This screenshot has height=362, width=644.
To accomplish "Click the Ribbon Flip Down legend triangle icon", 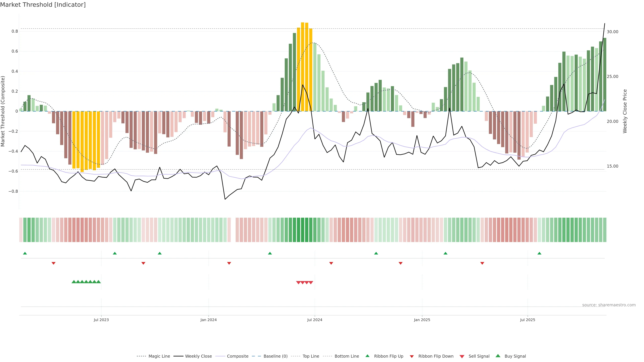I will click(412, 356).
